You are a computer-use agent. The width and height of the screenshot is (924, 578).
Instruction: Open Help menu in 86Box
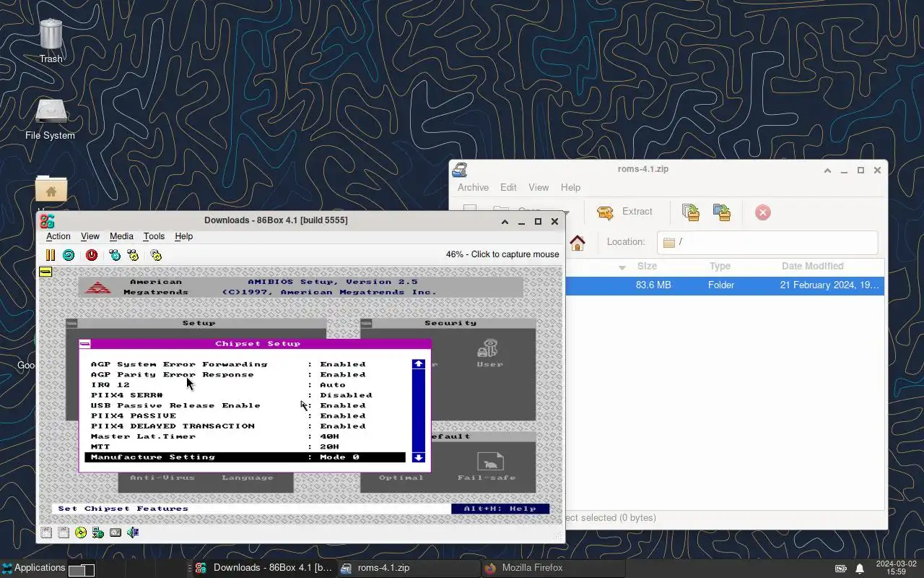pos(183,236)
